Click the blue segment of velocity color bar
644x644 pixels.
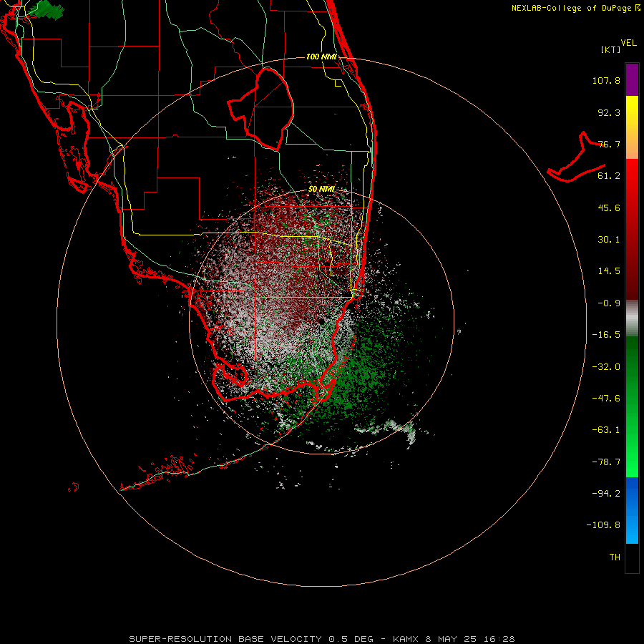click(632, 510)
